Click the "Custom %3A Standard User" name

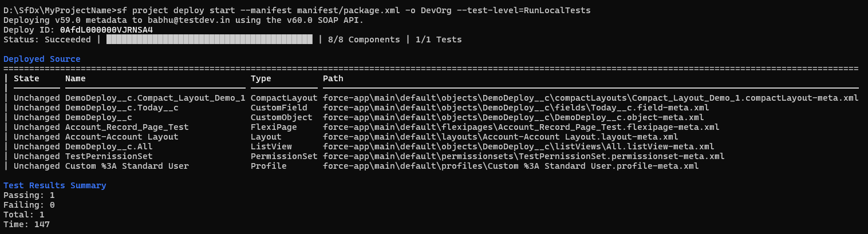point(127,166)
